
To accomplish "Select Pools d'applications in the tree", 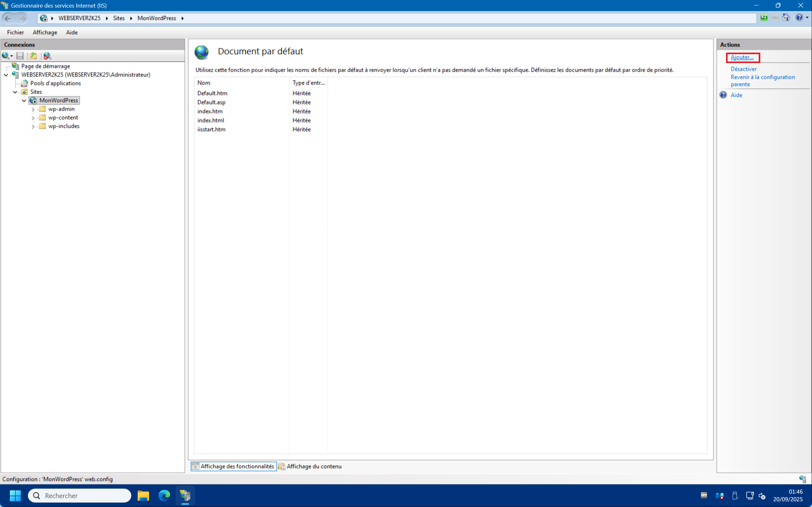I will 56,83.
